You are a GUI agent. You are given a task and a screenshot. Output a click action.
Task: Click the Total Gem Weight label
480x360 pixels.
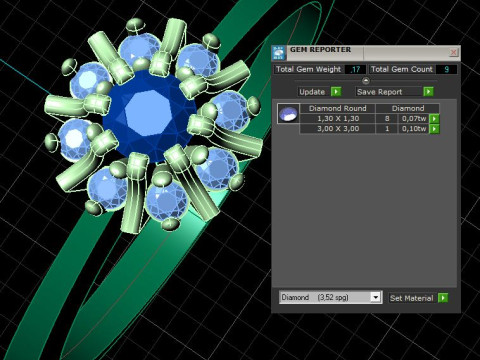(x=309, y=69)
